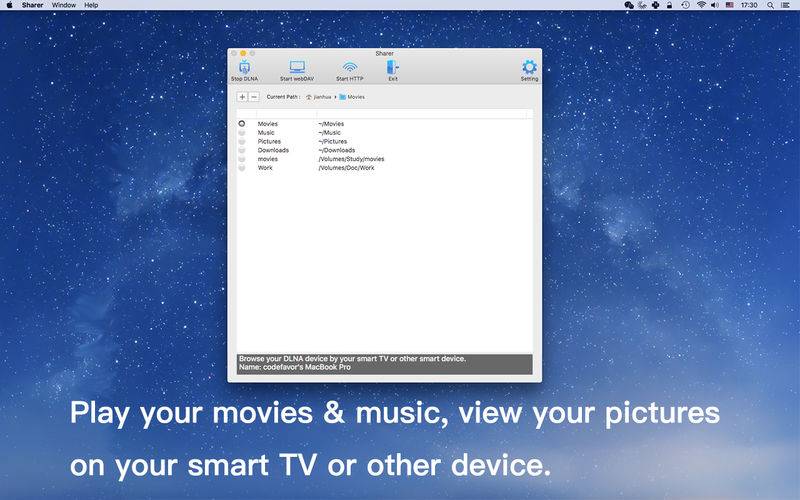Click jianhua home in the current path

click(x=320, y=97)
